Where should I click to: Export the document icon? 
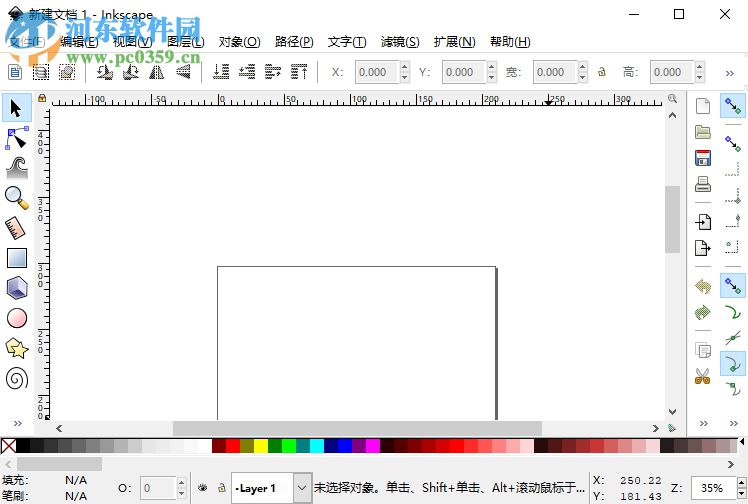[x=703, y=247]
